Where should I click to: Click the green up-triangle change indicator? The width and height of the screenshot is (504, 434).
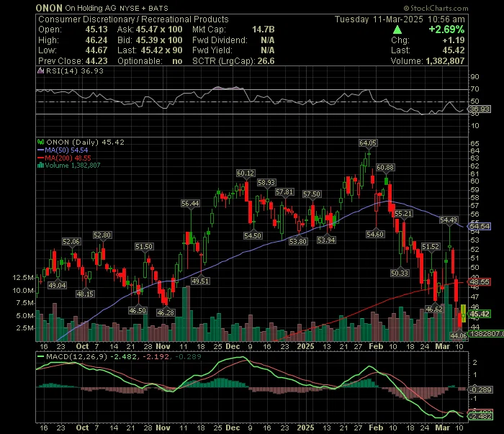pyautogui.click(x=397, y=30)
